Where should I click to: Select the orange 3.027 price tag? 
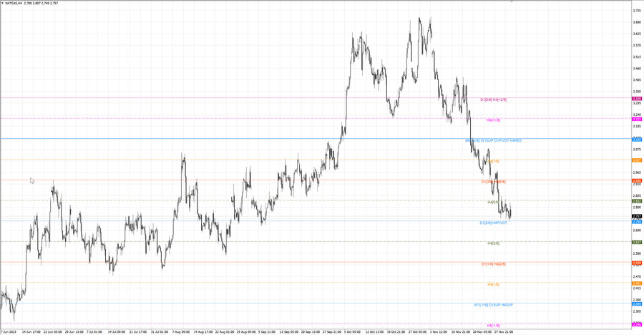637,160
